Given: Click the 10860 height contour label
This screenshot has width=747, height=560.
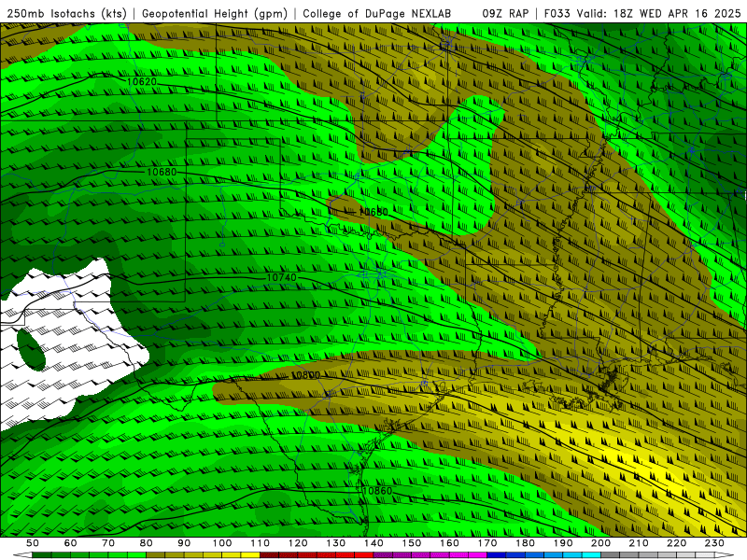Looking at the screenshot, I should 377,491.
